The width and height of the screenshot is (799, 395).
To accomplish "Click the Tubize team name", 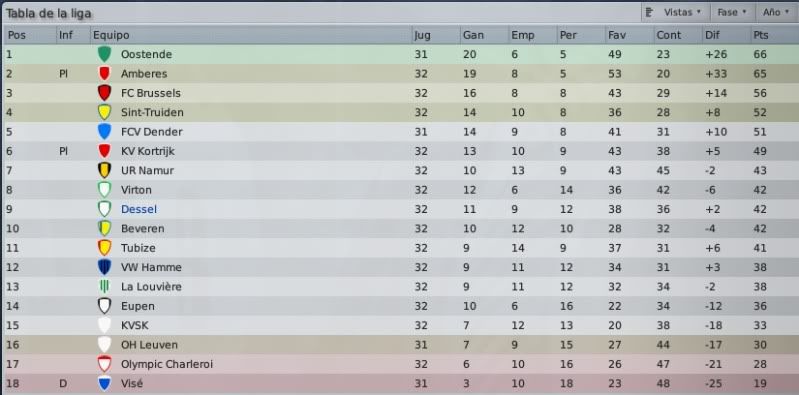I will [138, 248].
